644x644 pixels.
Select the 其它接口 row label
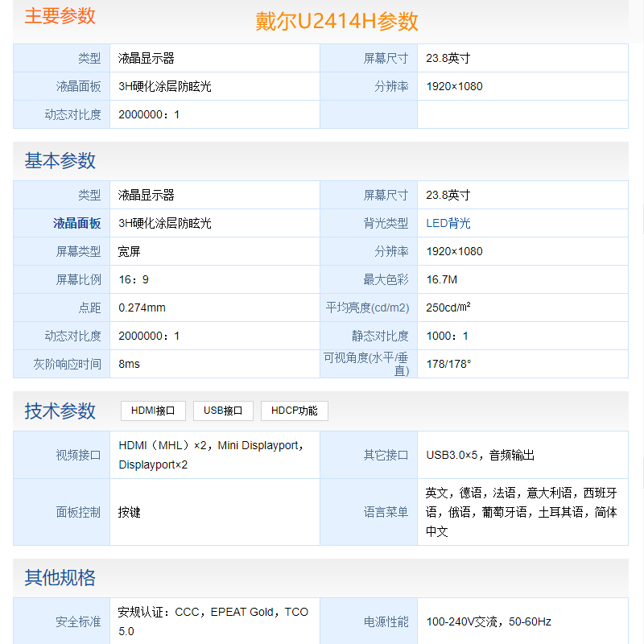point(386,455)
